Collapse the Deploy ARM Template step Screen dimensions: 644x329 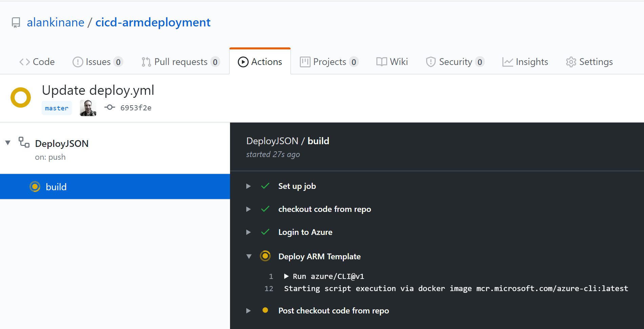point(249,256)
